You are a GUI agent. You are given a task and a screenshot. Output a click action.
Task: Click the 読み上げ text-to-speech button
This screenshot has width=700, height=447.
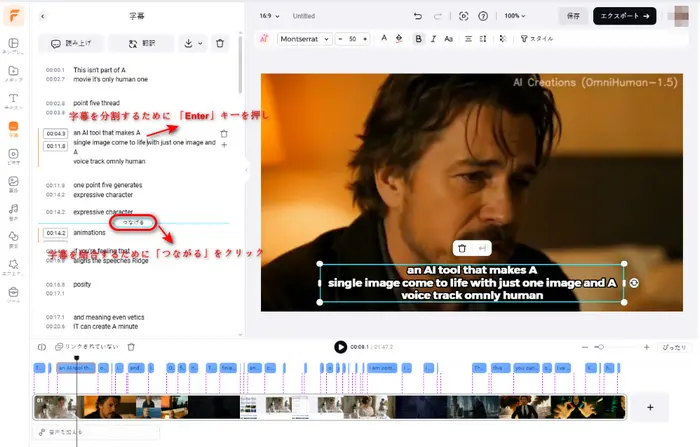click(x=71, y=43)
